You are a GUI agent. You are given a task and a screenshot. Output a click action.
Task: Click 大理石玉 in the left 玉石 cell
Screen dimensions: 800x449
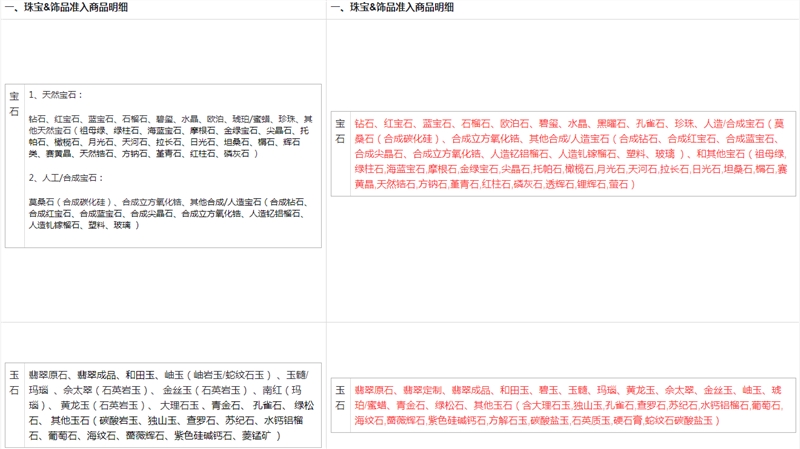(x=180, y=405)
